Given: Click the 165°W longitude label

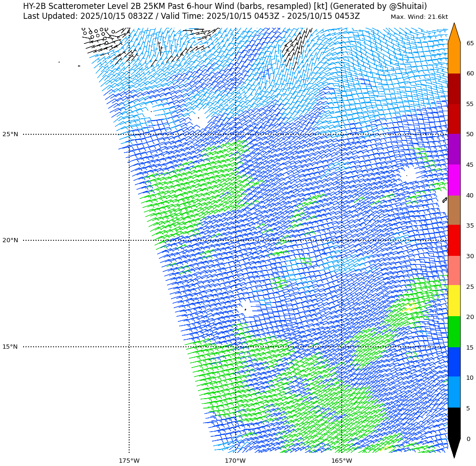Looking at the screenshot, I should point(342,460).
